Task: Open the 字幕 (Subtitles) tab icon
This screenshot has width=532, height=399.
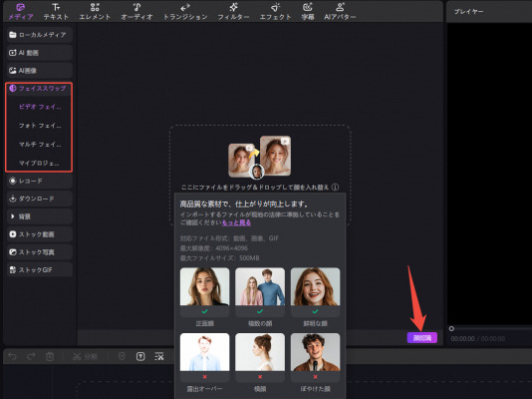Action: (x=308, y=7)
